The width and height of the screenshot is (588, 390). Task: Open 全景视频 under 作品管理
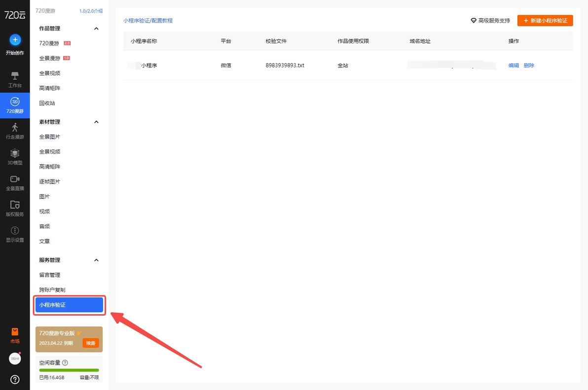click(49, 73)
